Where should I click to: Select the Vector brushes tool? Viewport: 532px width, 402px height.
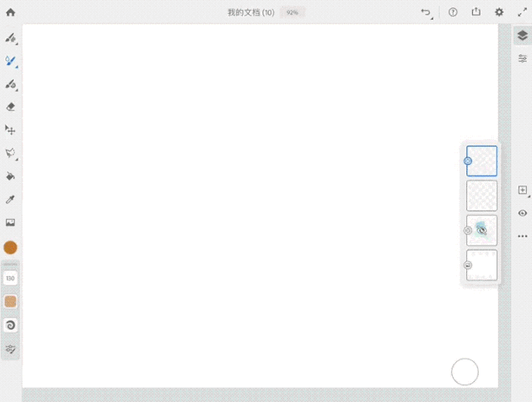[x=11, y=84]
